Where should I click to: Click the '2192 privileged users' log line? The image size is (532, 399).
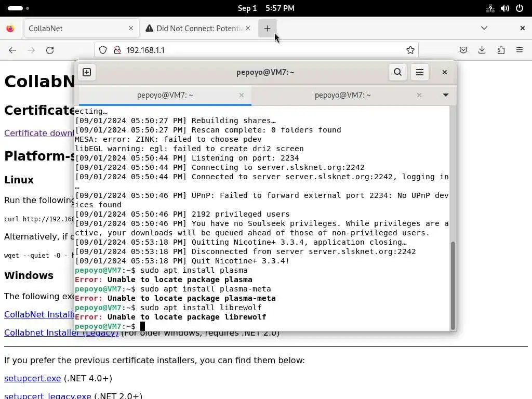tap(182, 214)
